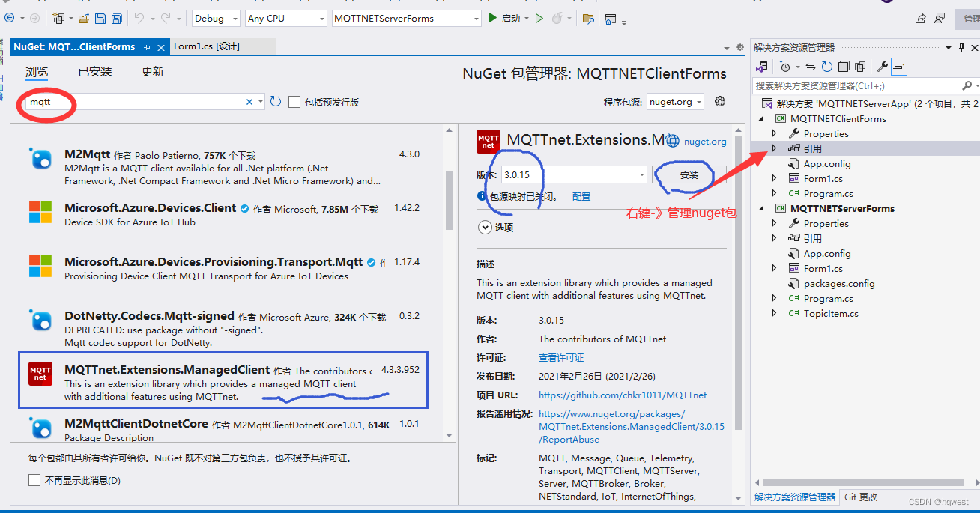Click the start without debugging outline arrow
The height and width of the screenshot is (513, 980).
pyautogui.click(x=539, y=18)
